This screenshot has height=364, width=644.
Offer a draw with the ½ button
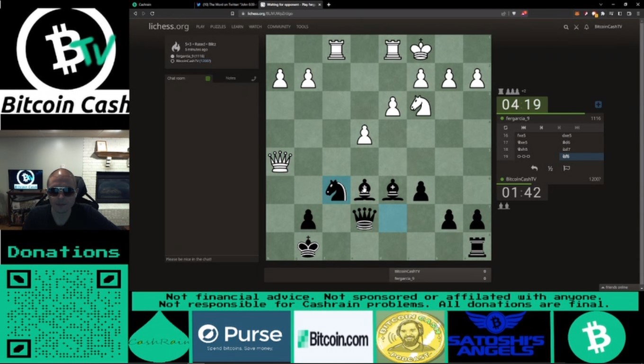click(x=550, y=168)
